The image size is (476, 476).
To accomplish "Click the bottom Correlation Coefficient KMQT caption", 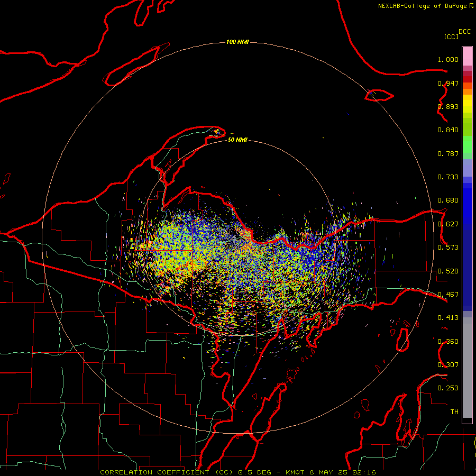I will coord(238,472).
